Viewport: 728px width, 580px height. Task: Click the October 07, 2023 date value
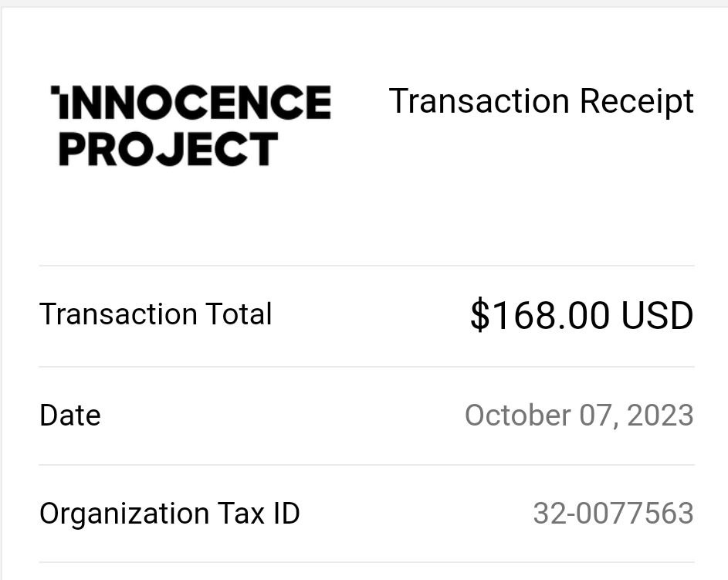tap(580, 415)
